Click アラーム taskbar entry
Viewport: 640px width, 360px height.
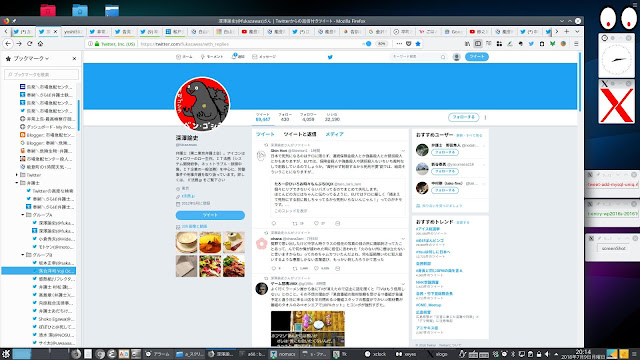(158, 354)
